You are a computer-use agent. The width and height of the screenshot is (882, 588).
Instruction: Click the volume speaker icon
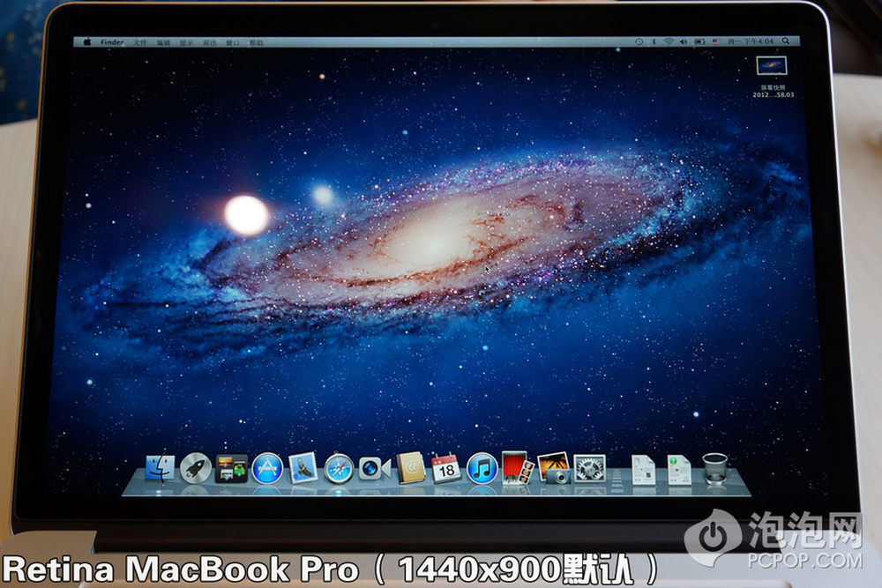(683, 41)
